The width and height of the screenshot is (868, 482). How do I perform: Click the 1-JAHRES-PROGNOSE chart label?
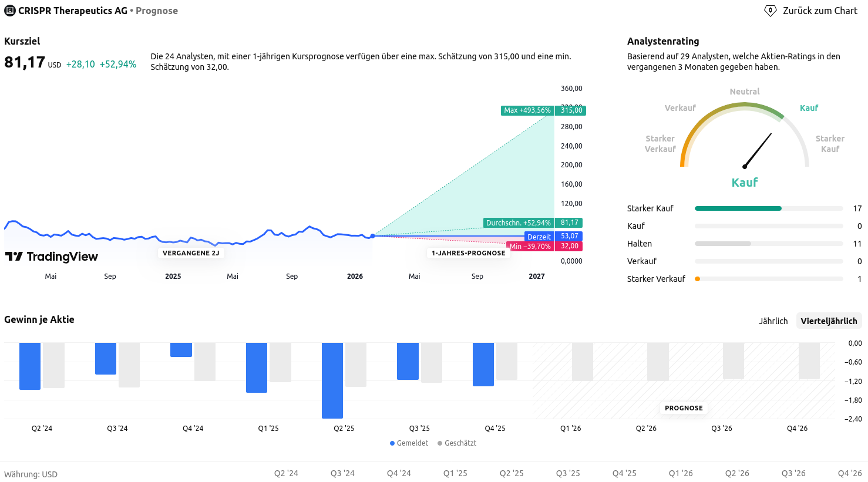point(468,253)
